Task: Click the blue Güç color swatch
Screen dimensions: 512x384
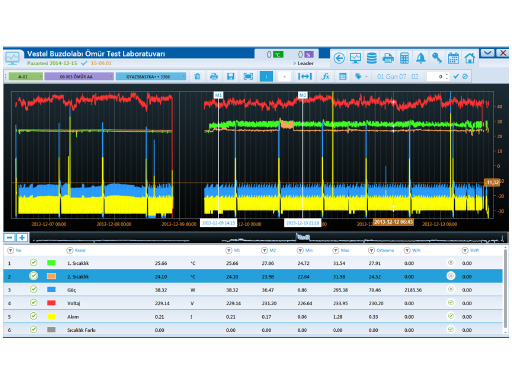Action: click(51, 289)
